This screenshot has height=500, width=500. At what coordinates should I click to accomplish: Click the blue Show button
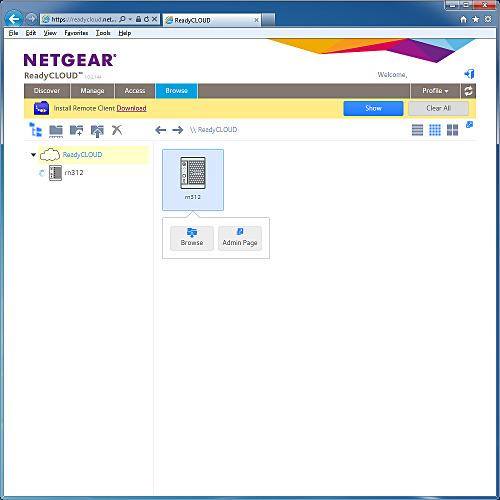(x=373, y=108)
